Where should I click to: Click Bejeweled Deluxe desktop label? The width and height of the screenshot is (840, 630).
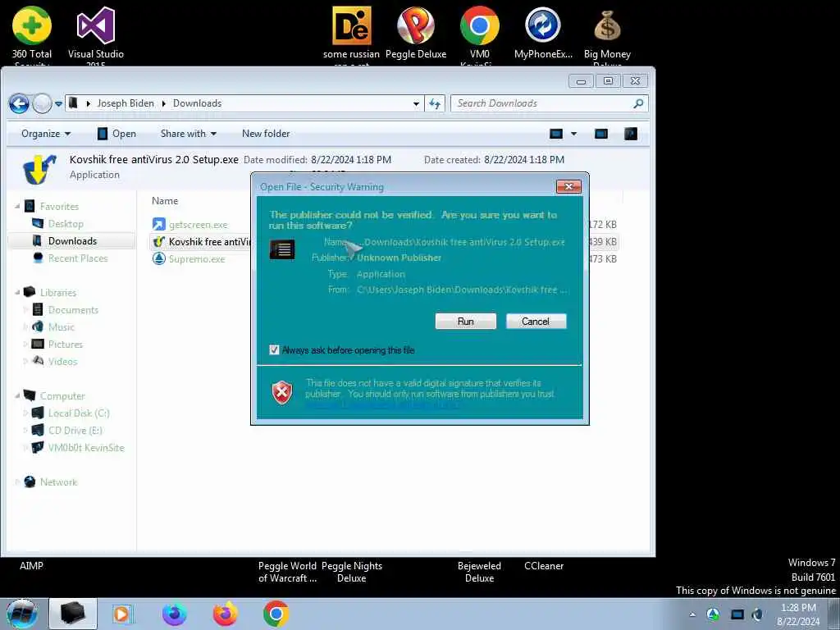[479, 572]
